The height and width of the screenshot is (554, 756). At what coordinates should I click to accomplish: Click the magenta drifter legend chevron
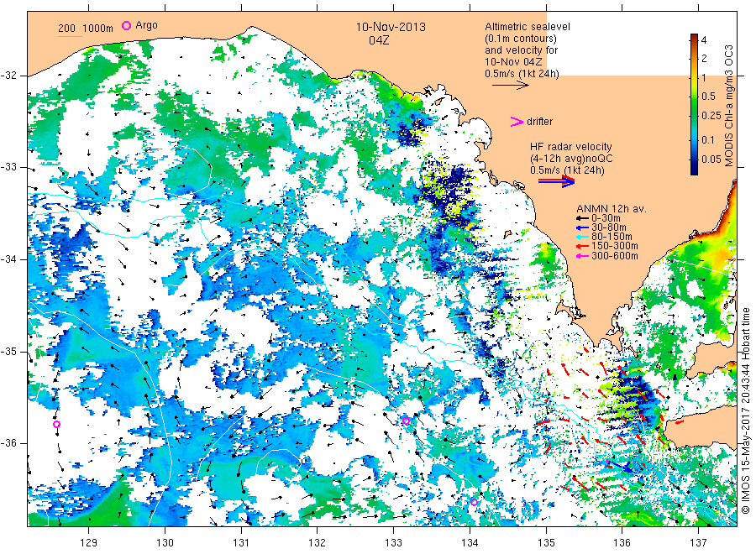(517, 122)
